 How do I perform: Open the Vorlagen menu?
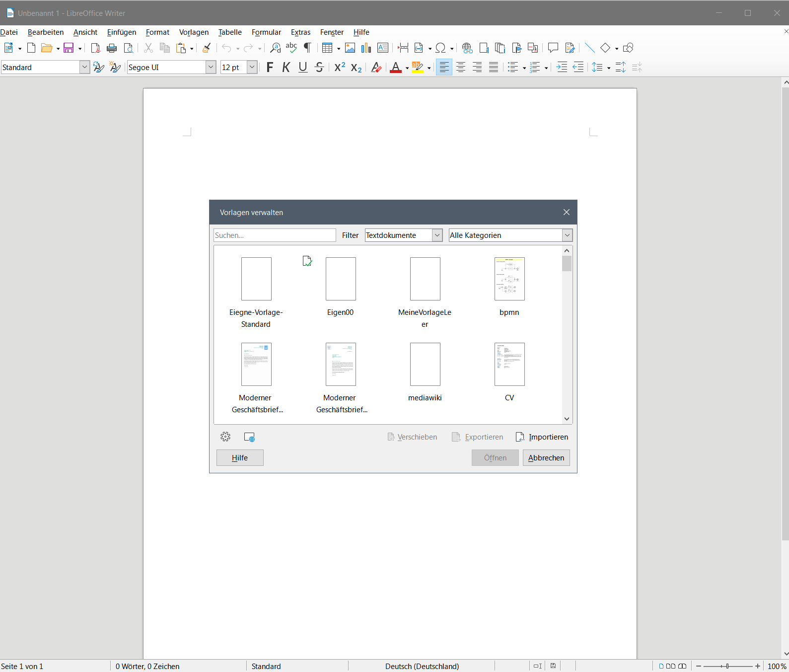(194, 32)
